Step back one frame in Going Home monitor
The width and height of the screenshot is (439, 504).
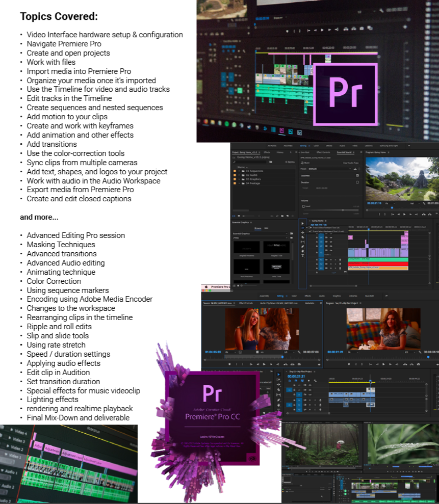399,215
